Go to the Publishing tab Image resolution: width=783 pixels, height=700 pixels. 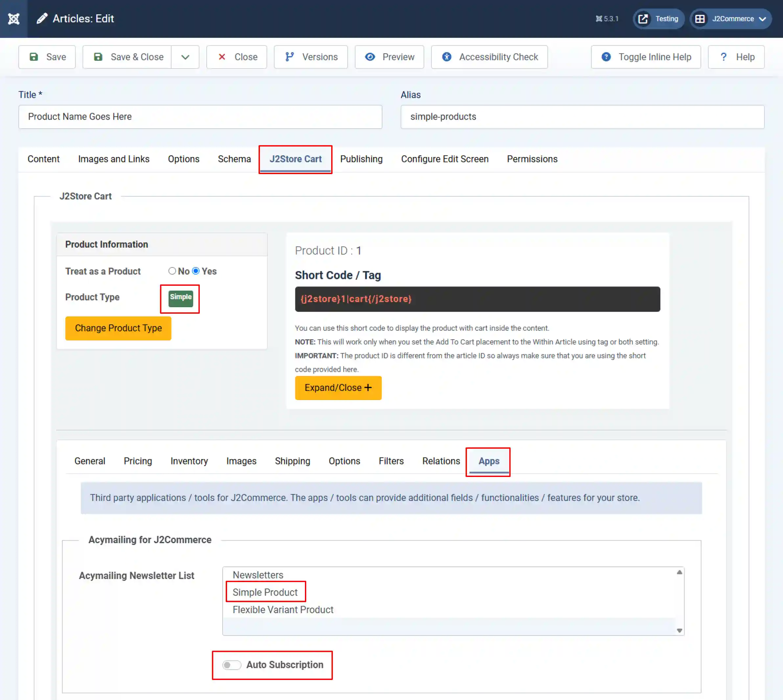point(361,159)
